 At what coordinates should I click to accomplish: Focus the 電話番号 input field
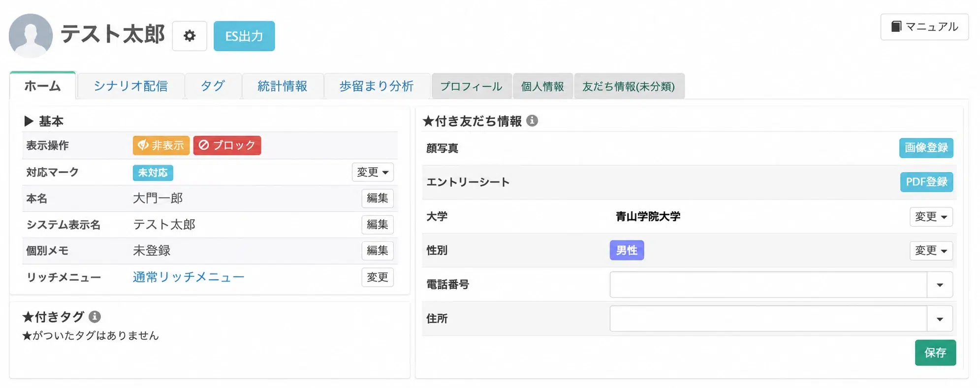click(768, 285)
